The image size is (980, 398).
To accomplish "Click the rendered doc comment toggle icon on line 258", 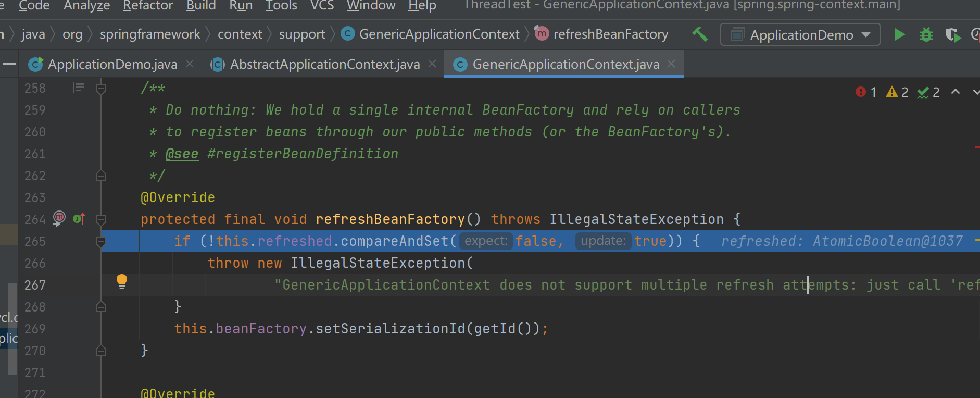I will pos(78,88).
